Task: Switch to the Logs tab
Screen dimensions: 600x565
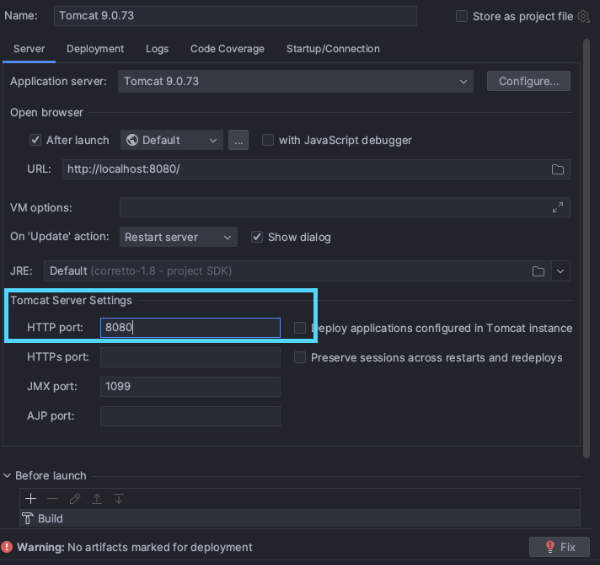Action: (157, 49)
